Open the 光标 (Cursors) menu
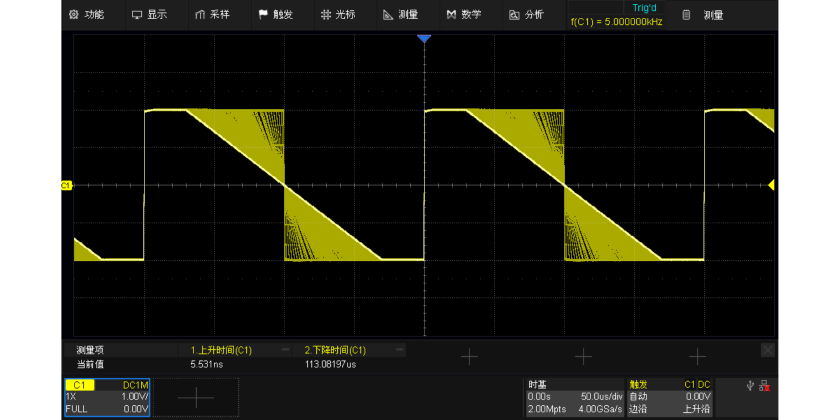 coord(338,15)
